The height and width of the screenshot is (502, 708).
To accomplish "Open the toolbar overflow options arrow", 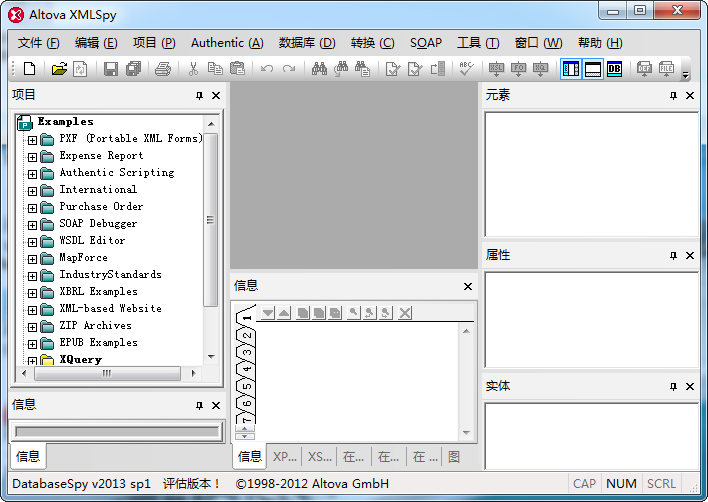I will point(685,74).
